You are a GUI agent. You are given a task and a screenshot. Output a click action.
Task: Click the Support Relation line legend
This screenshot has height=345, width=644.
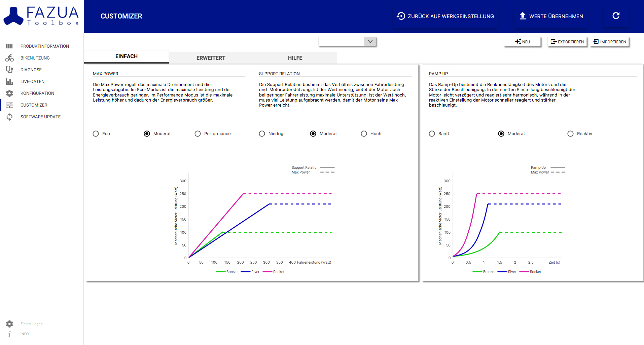[313, 167]
